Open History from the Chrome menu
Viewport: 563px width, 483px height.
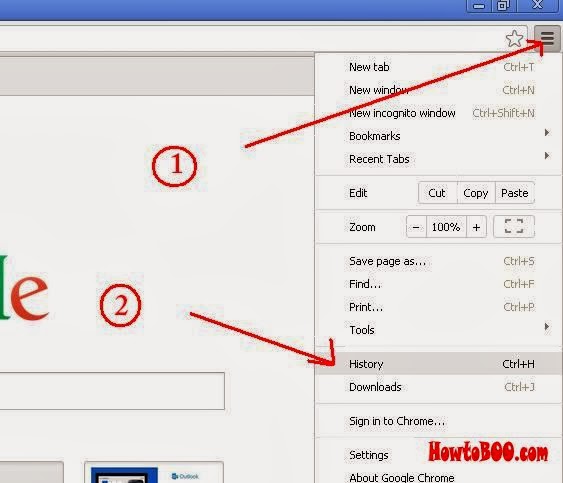click(x=438, y=364)
